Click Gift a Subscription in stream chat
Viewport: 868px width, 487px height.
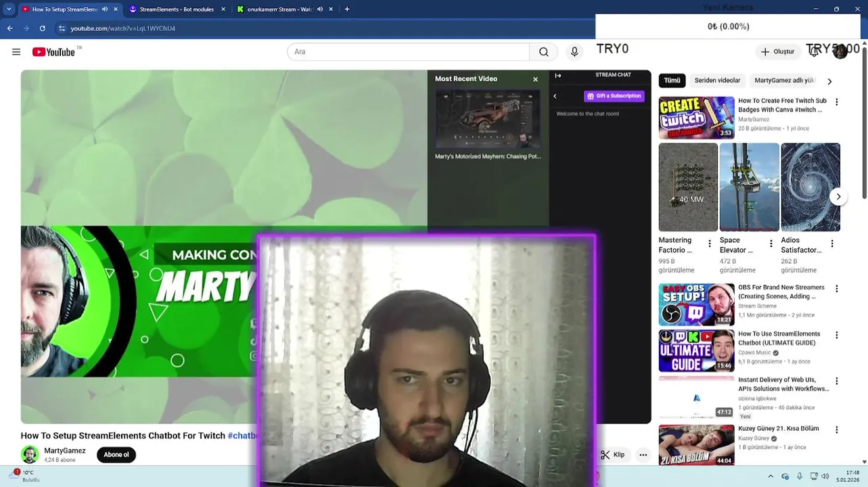614,96
